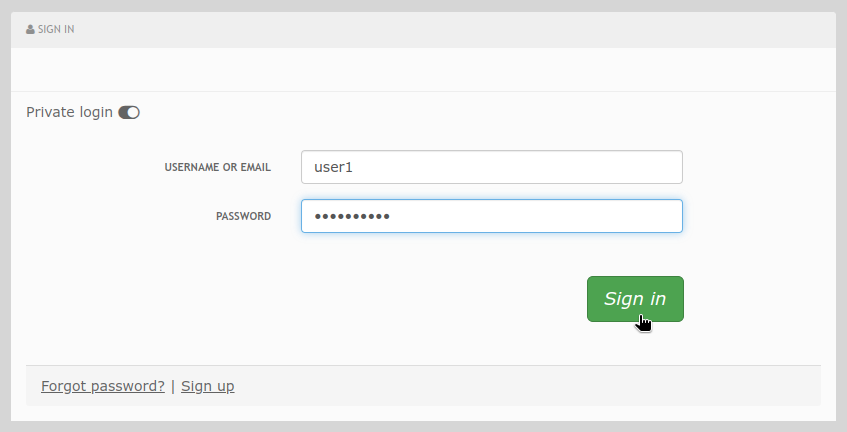The width and height of the screenshot is (847, 432).
Task: Click the green Sign in button
Action: (635, 299)
